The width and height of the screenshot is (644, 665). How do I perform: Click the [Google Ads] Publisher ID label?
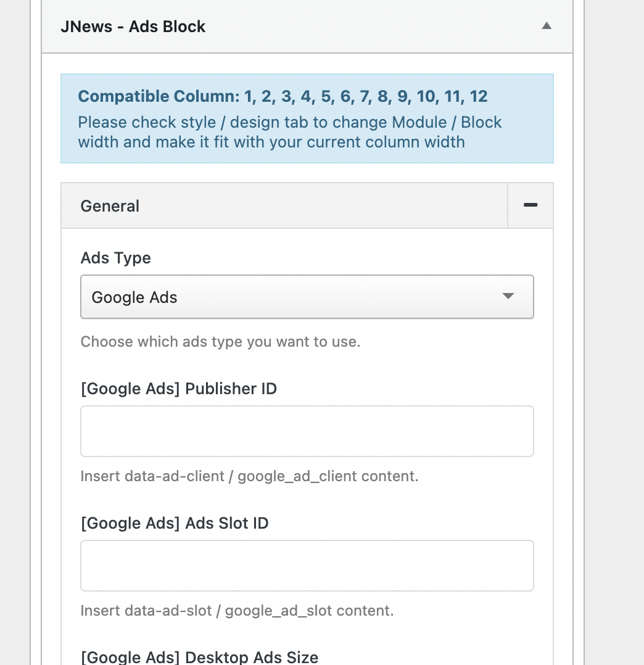click(x=178, y=389)
